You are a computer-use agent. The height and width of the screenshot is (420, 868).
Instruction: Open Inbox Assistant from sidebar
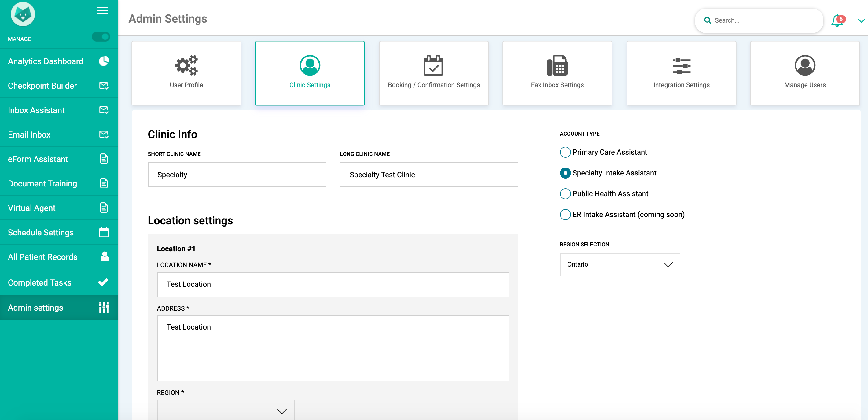tap(59, 110)
